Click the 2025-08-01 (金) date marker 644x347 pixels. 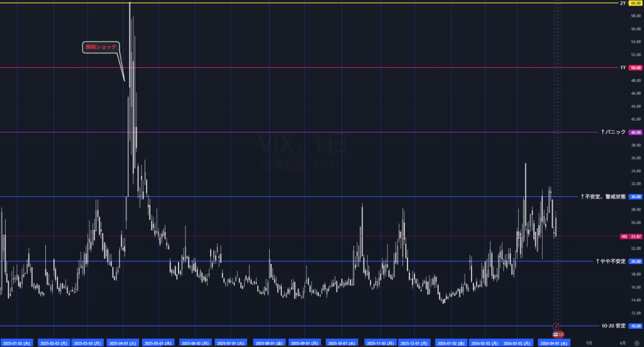click(x=269, y=343)
